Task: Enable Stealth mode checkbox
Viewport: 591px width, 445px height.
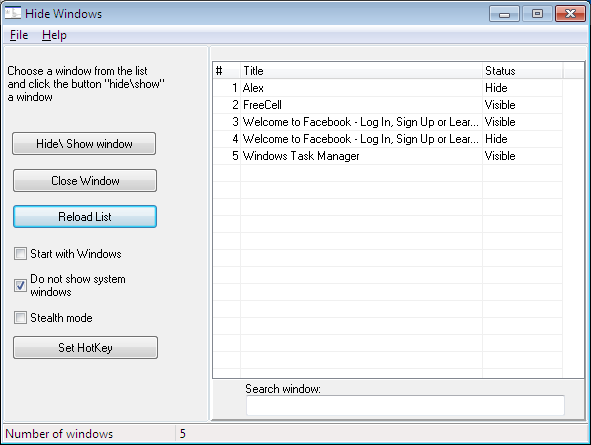Action: 20,318
